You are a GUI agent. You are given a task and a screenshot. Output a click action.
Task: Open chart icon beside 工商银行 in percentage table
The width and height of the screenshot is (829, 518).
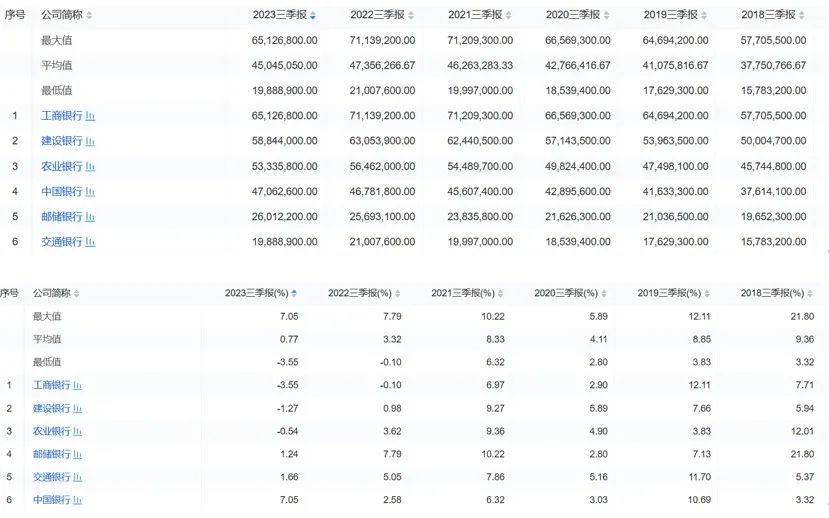(77, 385)
